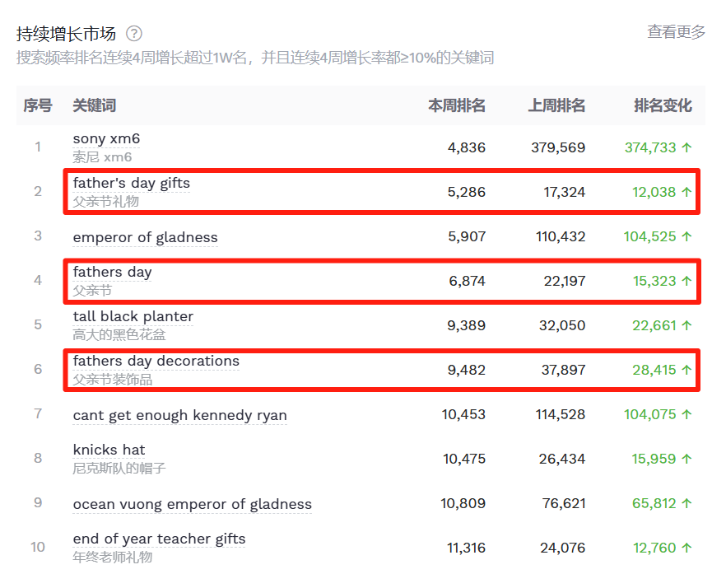Click the translation 尼克斯队的帽子
Screen dimensions: 726x588
click(119, 468)
